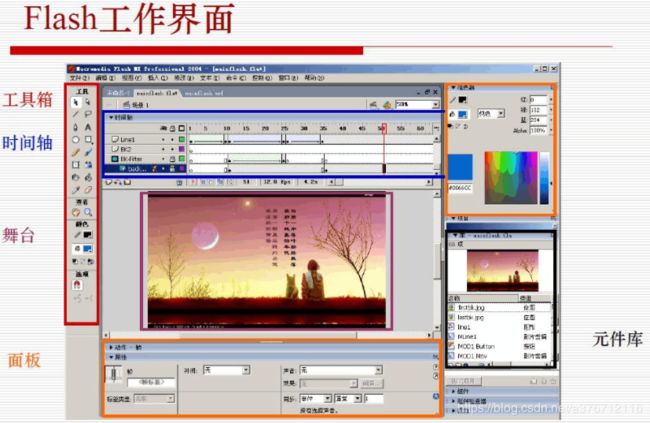Select the Subselection tool in toolbox

(88, 102)
